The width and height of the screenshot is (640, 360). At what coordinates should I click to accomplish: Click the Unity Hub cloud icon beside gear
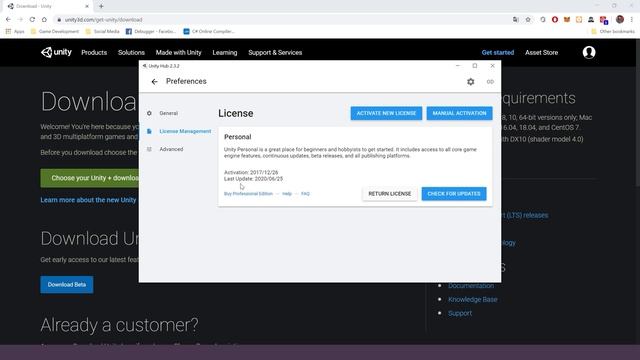pos(490,82)
